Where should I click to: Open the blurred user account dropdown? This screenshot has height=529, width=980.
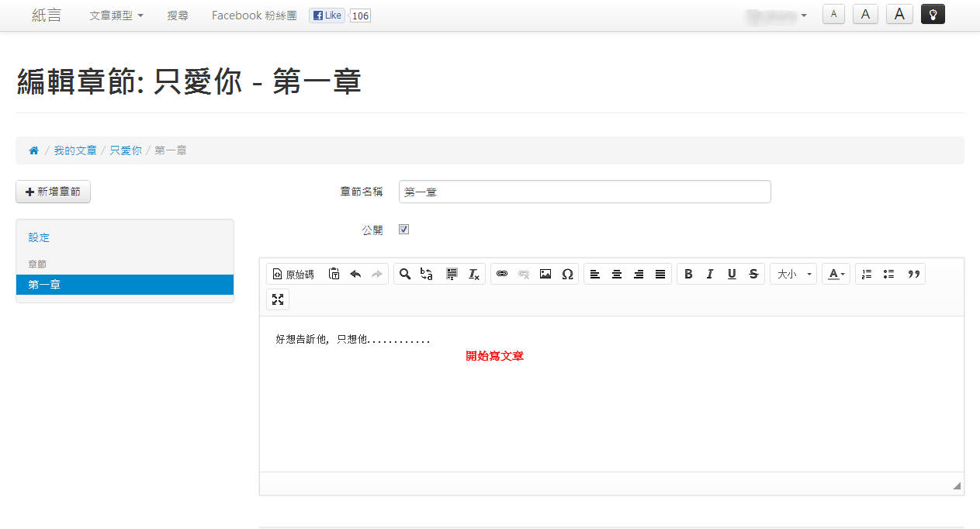click(776, 16)
